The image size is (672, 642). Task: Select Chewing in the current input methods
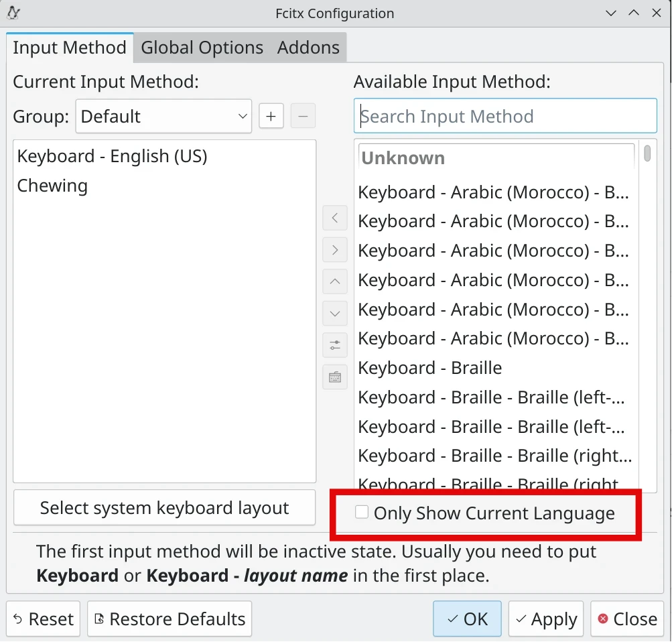click(x=165, y=186)
